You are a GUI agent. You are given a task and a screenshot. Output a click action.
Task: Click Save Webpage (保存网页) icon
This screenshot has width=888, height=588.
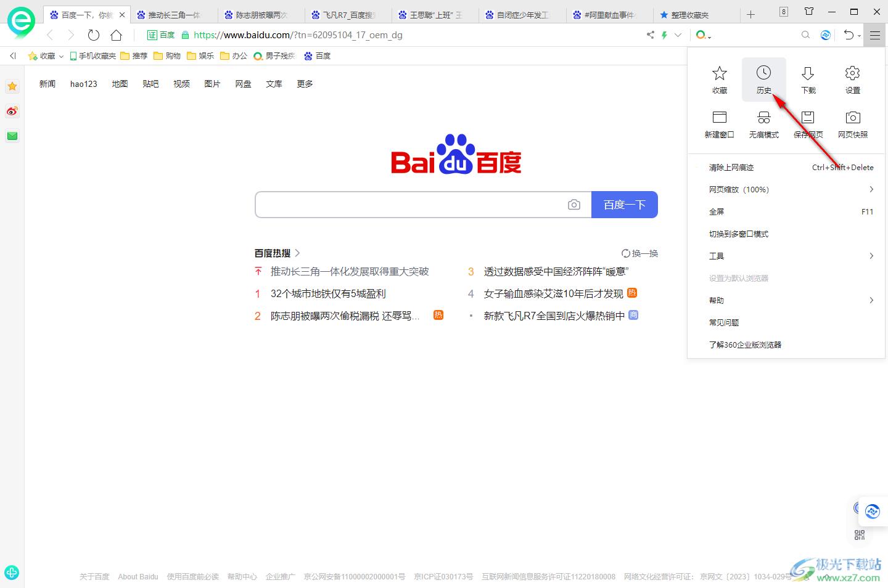point(808,124)
